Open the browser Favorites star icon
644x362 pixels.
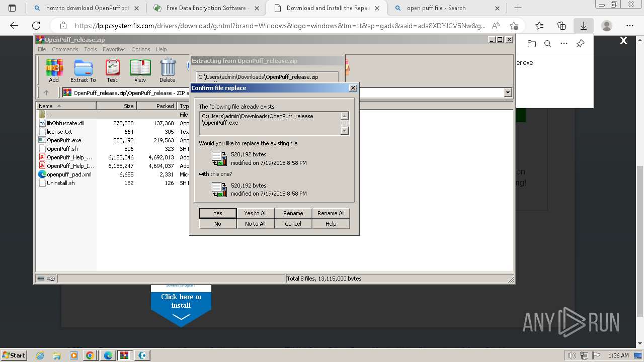[539, 26]
